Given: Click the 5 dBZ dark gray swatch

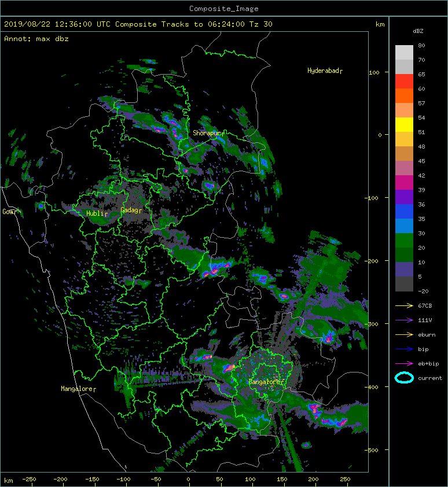Looking at the screenshot, I should click(404, 284).
